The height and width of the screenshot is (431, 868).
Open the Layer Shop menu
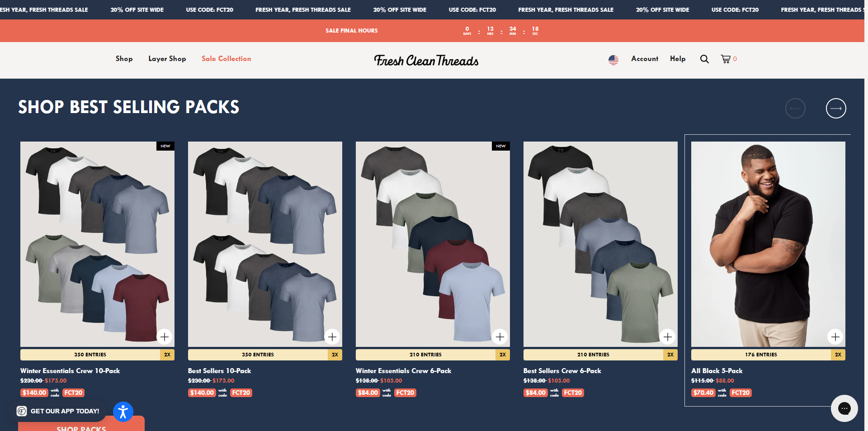point(167,59)
